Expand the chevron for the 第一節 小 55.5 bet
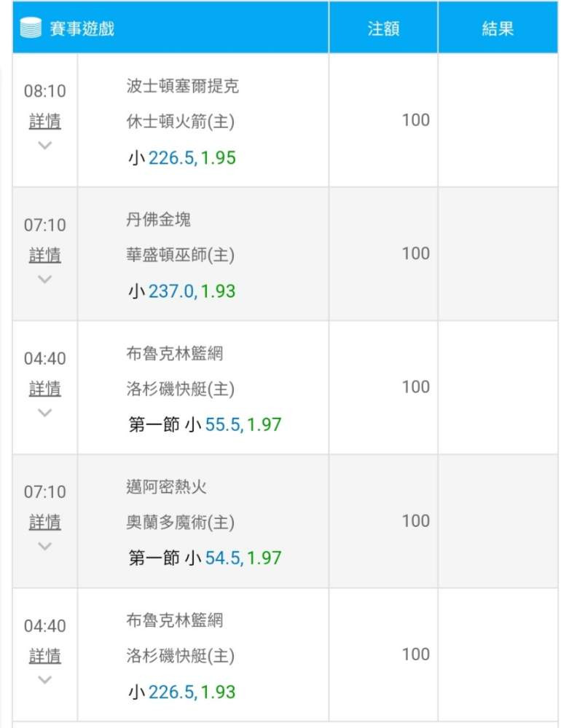Screen dimensions: 561x728 coord(44,413)
